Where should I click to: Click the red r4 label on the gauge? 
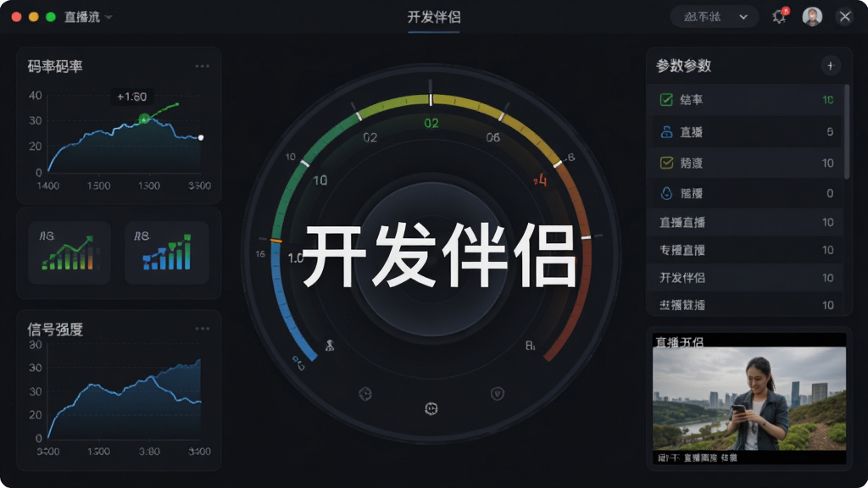pos(540,180)
